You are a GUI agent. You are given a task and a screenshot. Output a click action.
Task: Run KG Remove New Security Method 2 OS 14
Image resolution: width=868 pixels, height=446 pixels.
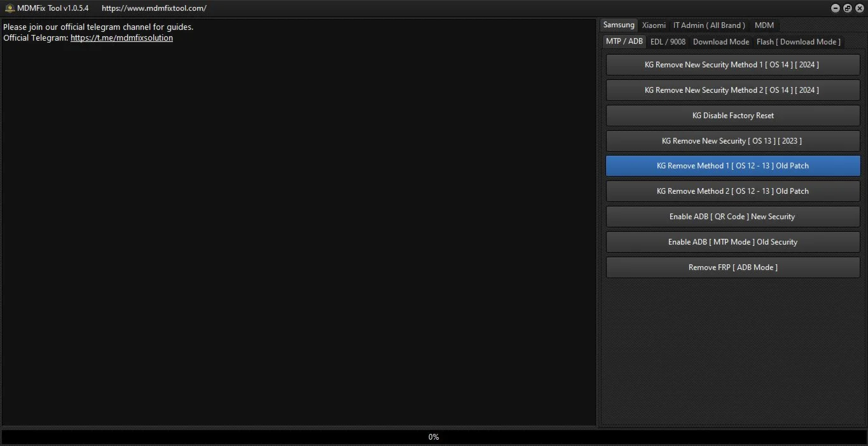coord(733,90)
